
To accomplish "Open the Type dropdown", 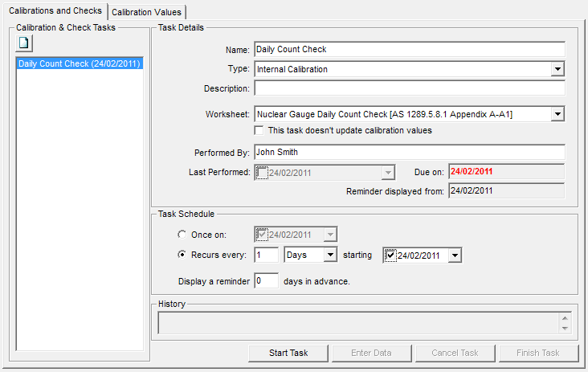I will point(557,69).
